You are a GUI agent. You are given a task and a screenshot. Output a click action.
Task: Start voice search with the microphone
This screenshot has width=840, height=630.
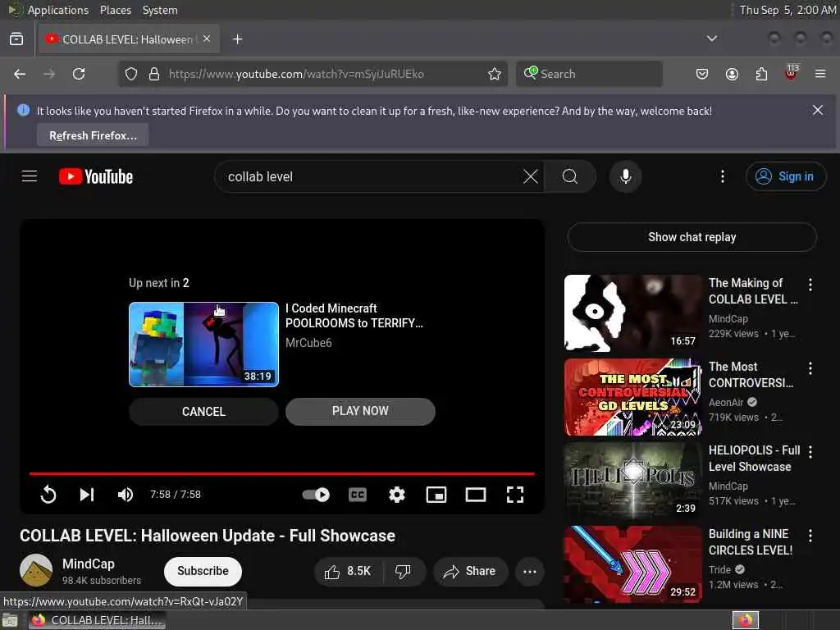(x=625, y=176)
